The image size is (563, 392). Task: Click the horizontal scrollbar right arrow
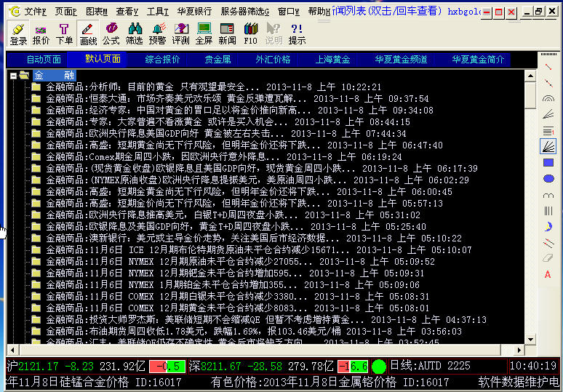point(519,350)
